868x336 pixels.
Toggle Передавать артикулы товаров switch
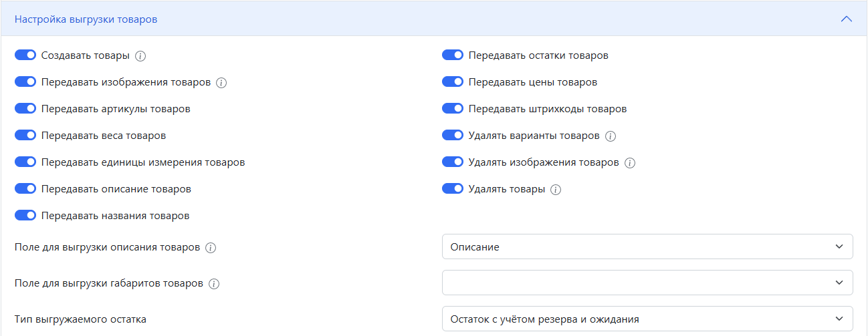point(25,109)
